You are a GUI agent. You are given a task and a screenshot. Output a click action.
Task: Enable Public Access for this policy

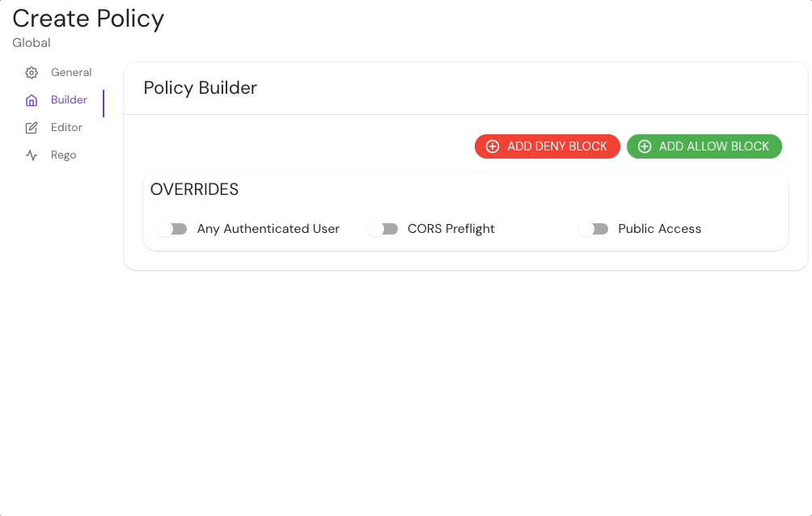coord(594,229)
